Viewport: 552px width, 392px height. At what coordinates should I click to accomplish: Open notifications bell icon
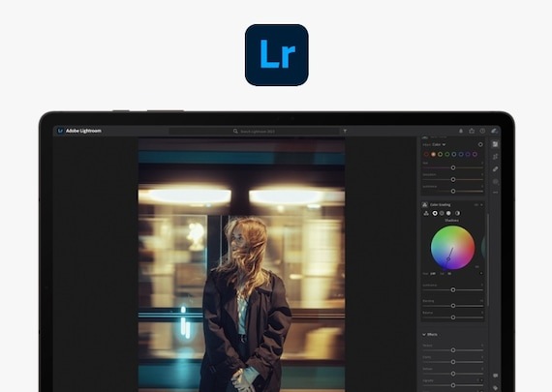pyautogui.click(x=461, y=131)
